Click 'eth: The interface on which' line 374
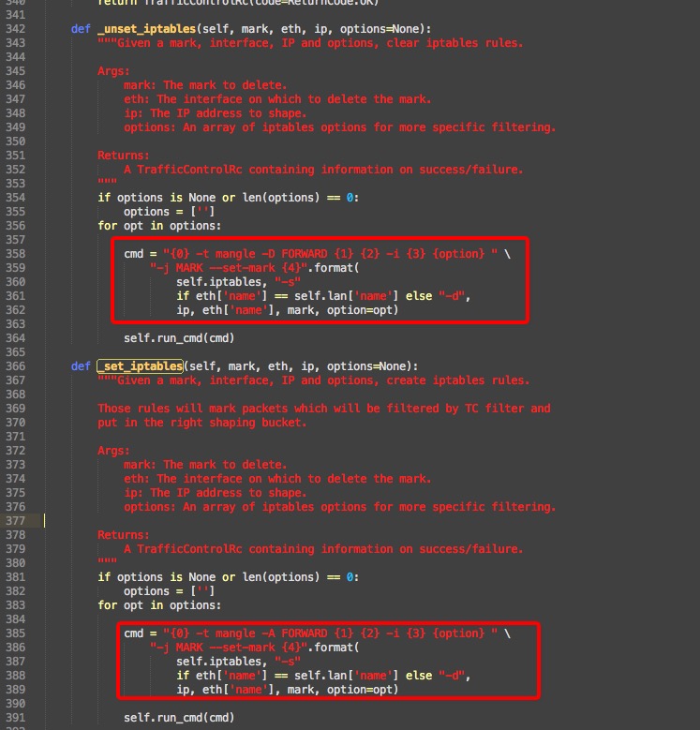This screenshot has height=730, width=700. 277,479
